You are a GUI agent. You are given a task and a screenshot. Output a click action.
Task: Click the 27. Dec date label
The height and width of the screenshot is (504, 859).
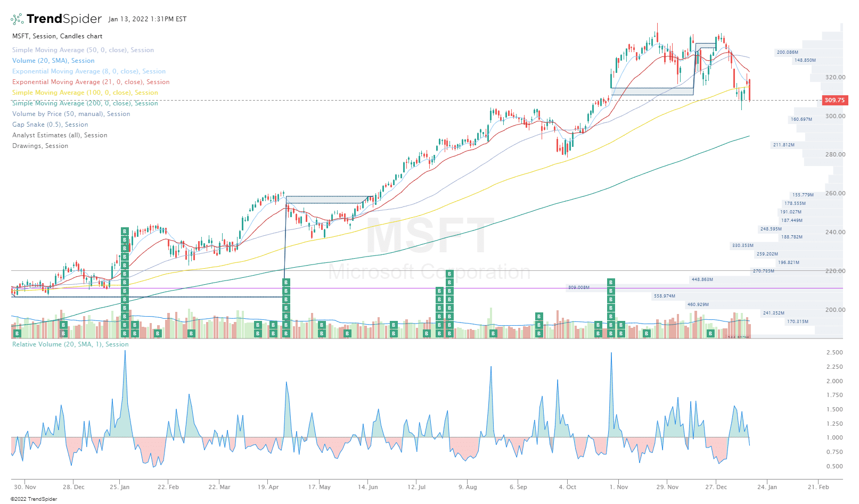716,487
